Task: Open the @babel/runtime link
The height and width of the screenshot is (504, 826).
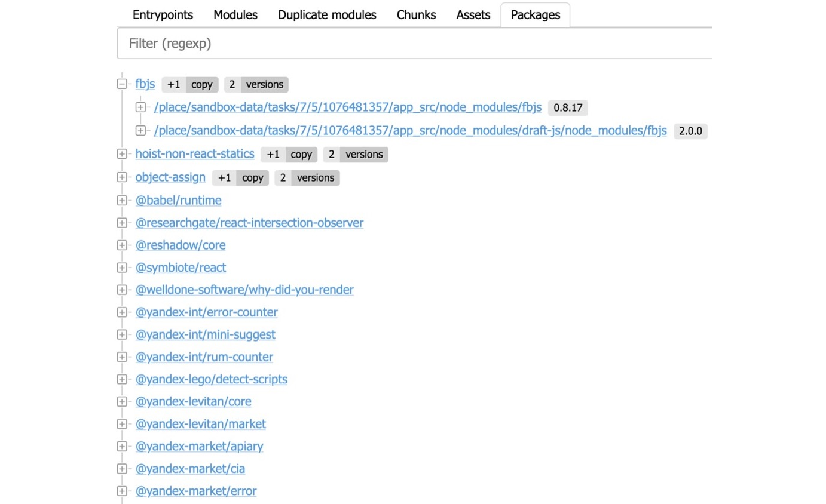Action: [179, 201]
